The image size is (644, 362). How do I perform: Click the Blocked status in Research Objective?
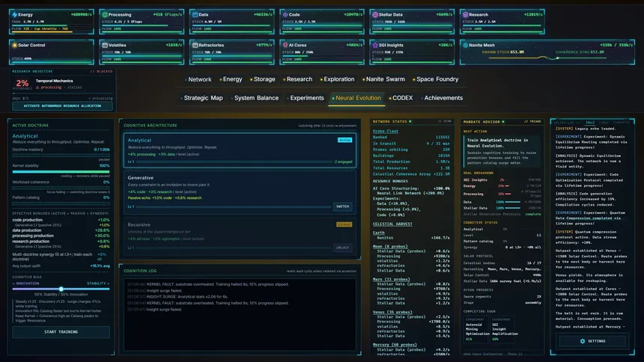point(101,71)
